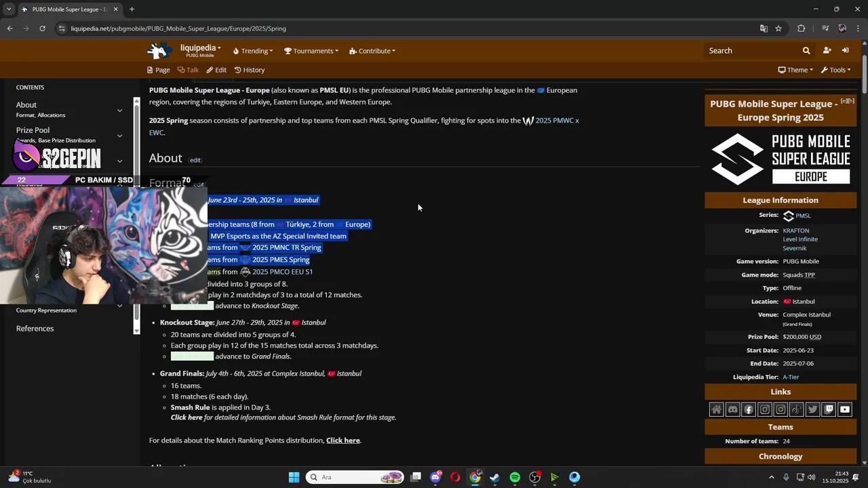Open the Theme dropdown
This screenshot has width=868, height=488.
[795, 70]
